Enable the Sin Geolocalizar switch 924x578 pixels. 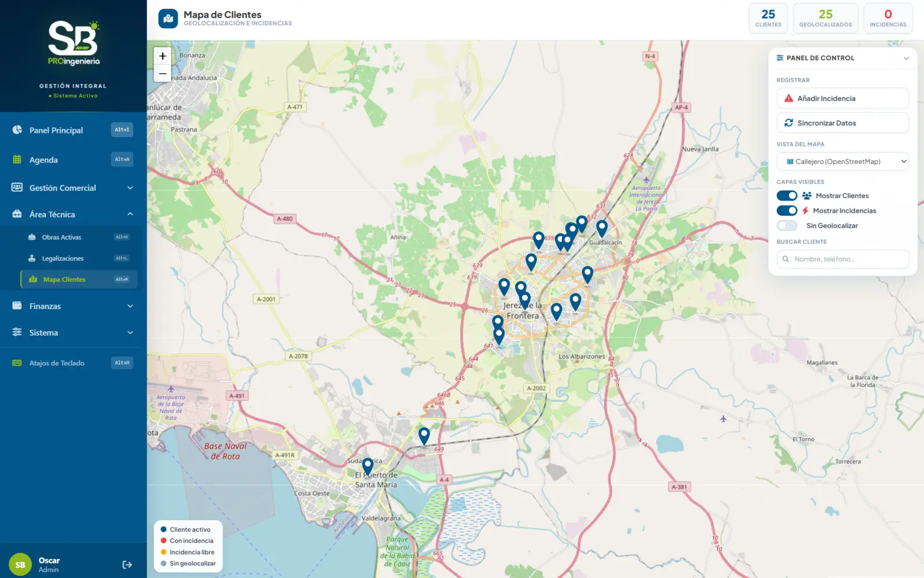pyautogui.click(x=787, y=225)
